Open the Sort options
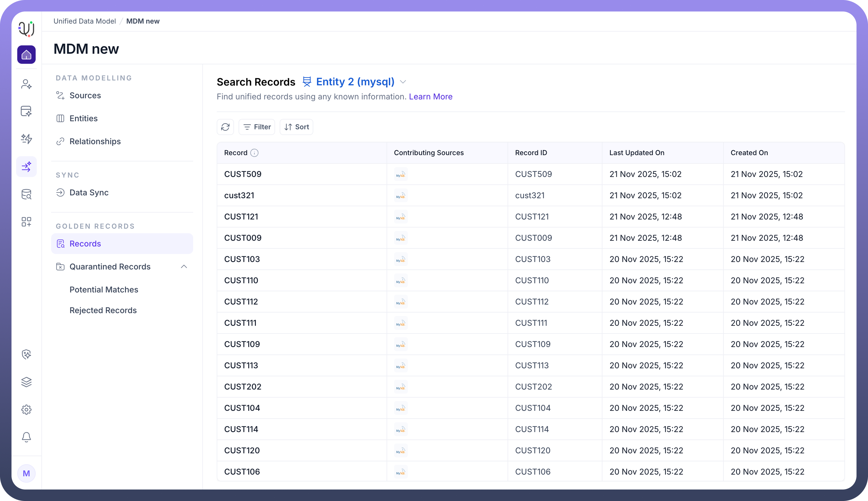This screenshot has height=501, width=868. point(296,127)
